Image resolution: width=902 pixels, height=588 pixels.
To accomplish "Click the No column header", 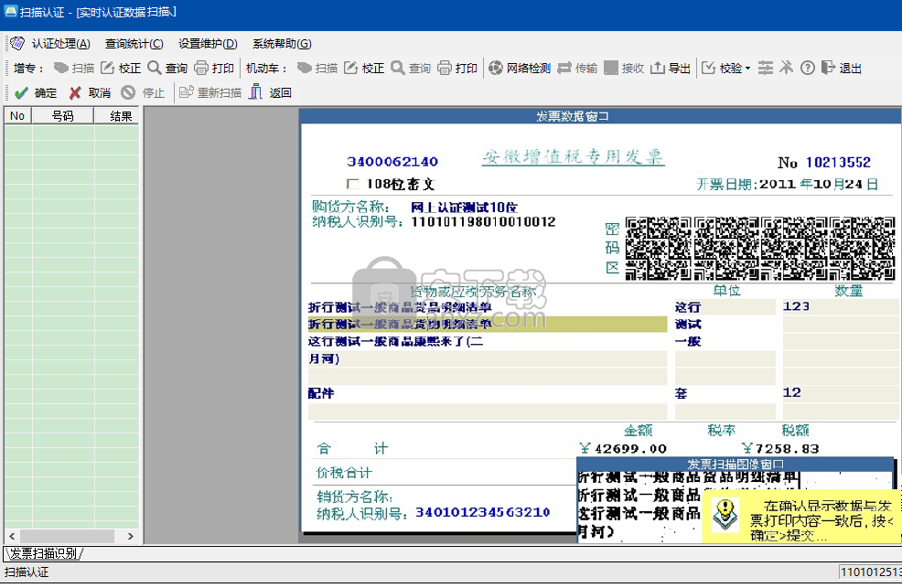I will pyautogui.click(x=17, y=115).
